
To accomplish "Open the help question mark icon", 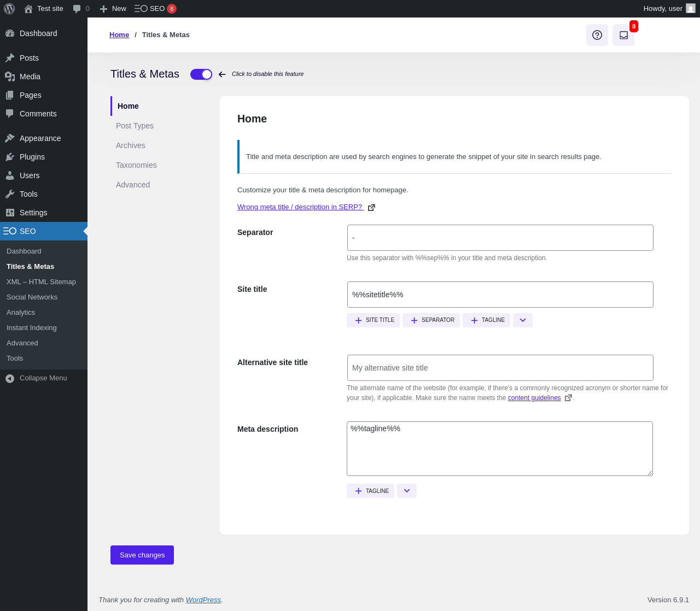I will click(x=597, y=35).
